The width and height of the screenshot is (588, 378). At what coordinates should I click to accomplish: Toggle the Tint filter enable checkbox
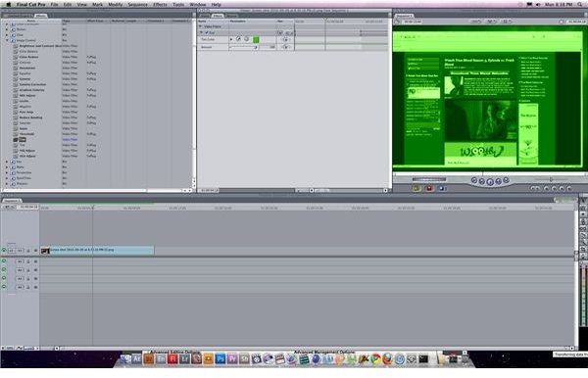[207, 32]
